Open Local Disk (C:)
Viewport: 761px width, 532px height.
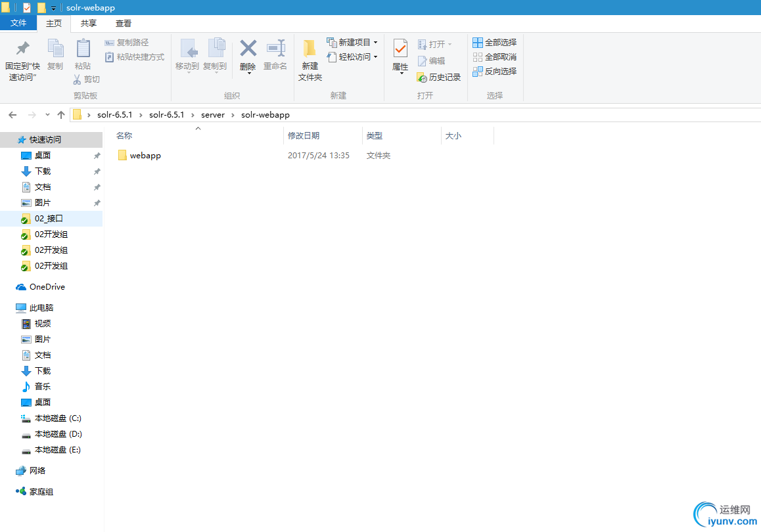[x=51, y=418]
